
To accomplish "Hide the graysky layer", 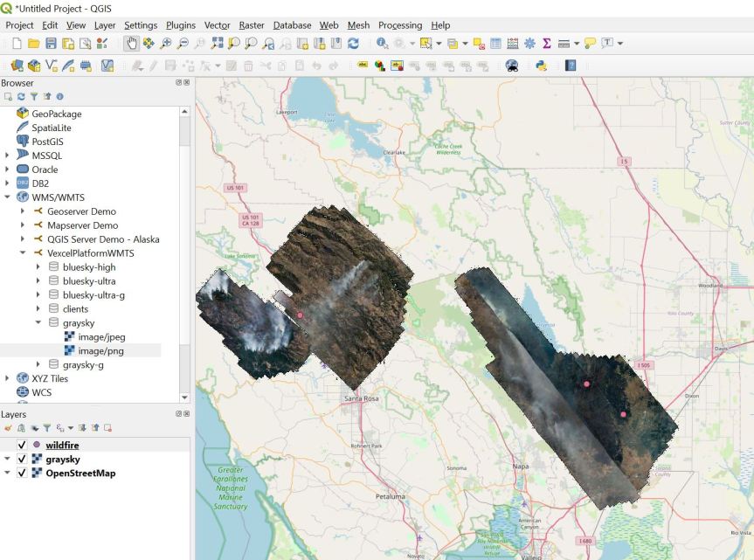I will coord(21,460).
